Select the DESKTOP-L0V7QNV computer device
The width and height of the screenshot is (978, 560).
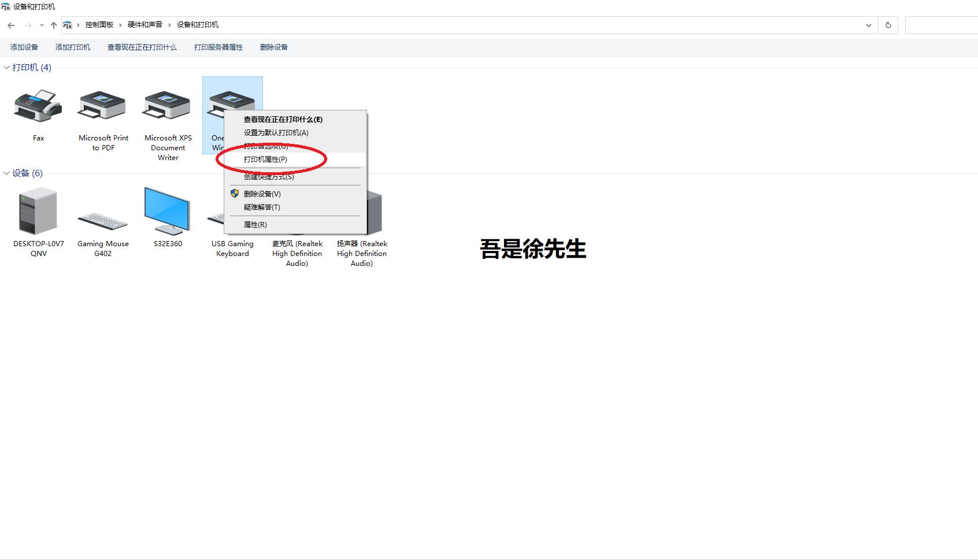pos(38,212)
